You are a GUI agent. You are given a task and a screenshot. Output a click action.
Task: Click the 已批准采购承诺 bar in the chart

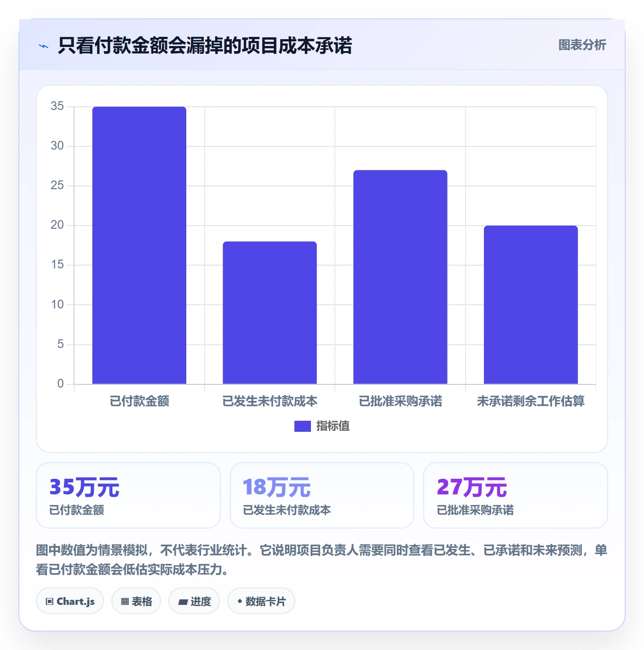pos(400,277)
